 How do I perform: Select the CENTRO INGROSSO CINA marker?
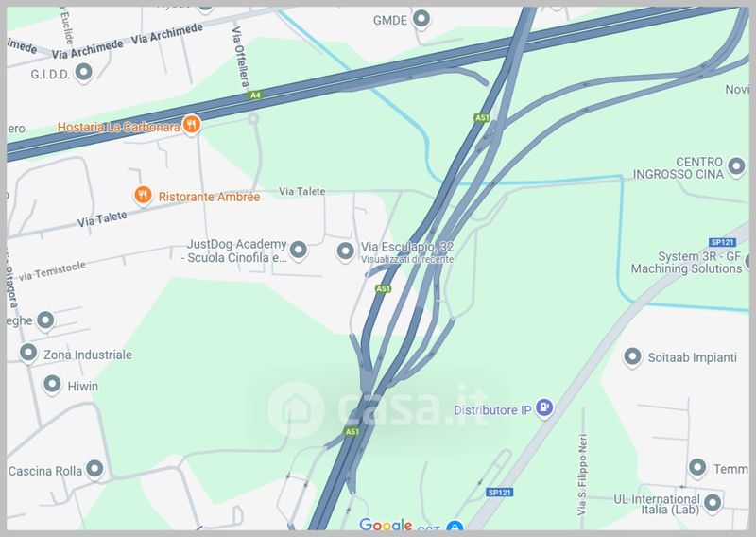(x=736, y=166)
